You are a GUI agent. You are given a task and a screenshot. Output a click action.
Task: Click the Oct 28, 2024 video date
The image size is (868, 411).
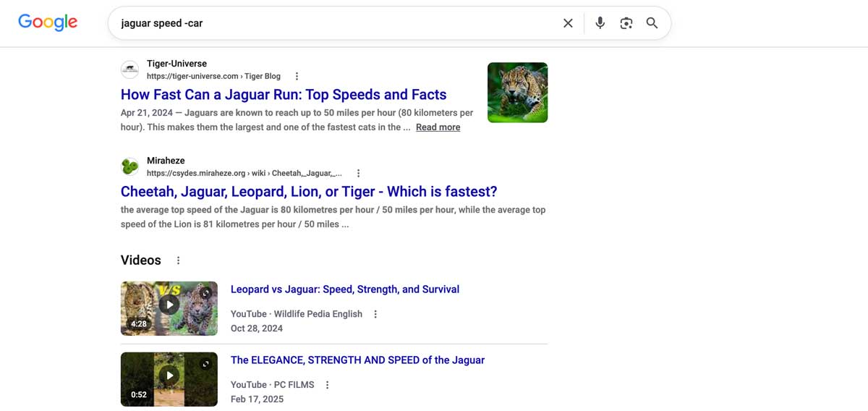[257, 329]
